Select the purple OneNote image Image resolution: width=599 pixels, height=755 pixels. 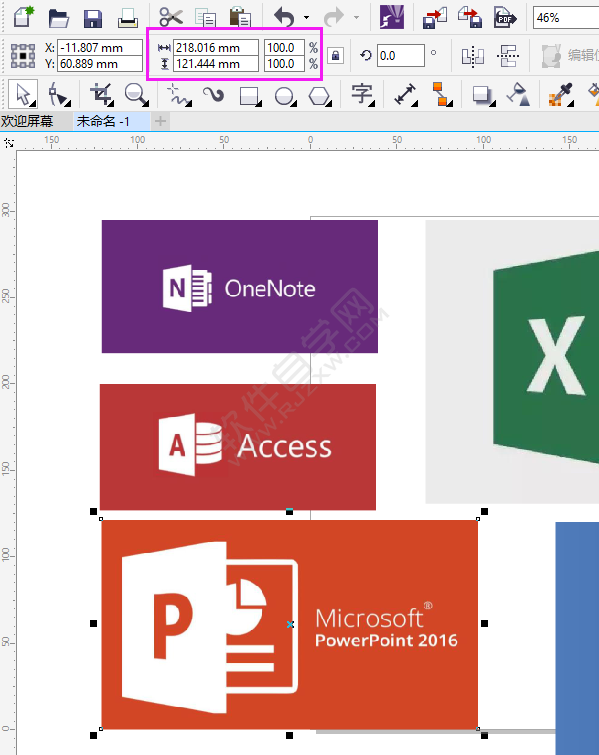pyautogui.click(x=240, y=286)
